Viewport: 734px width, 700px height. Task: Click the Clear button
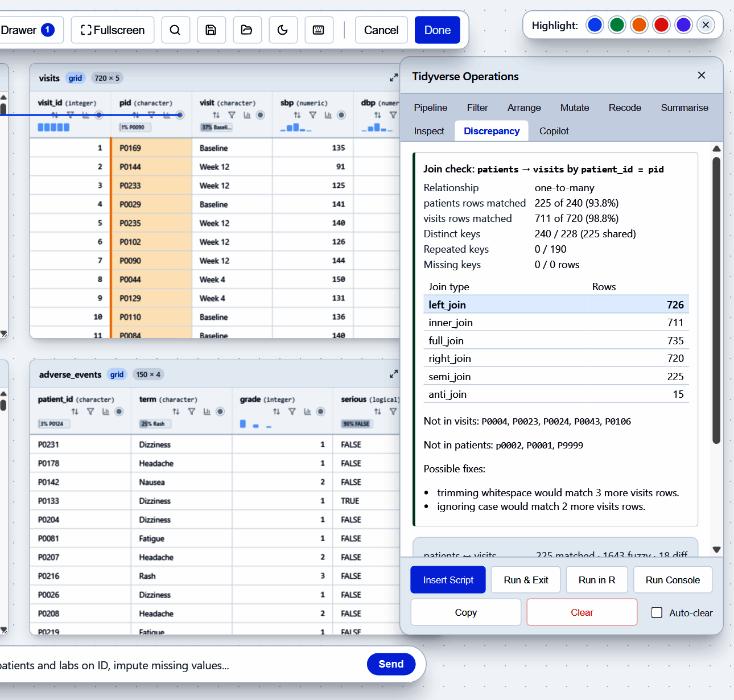coord(582,612)
